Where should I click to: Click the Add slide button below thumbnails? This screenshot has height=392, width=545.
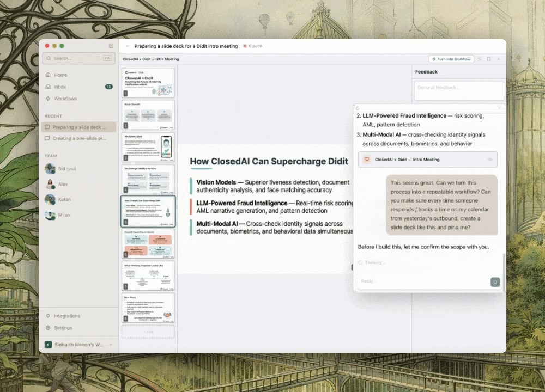click(x=148, y=331)
